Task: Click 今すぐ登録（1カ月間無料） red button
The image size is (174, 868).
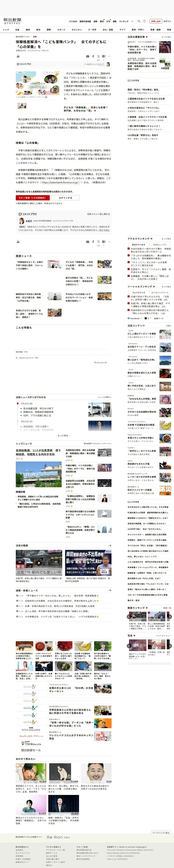Action: (33, 198)
